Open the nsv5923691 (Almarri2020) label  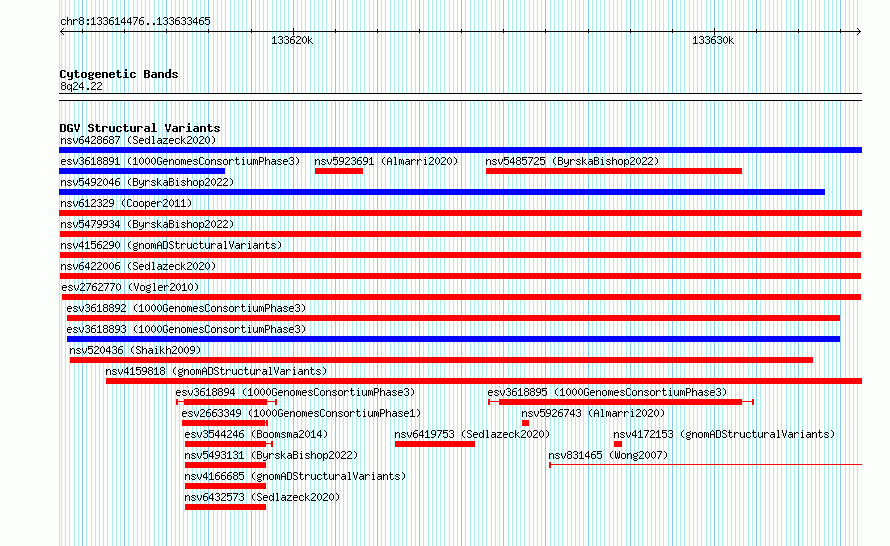(386, 161)
